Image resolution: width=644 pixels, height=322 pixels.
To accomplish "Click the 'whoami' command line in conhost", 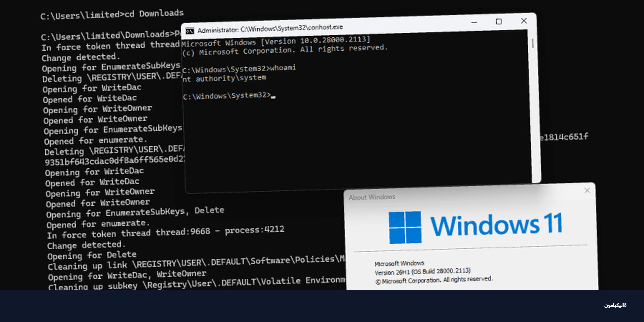I will tap(239, 69).
